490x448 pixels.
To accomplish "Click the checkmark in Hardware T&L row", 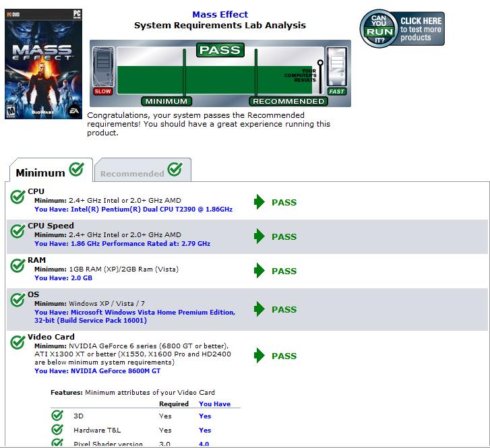I will click(57, 430).
